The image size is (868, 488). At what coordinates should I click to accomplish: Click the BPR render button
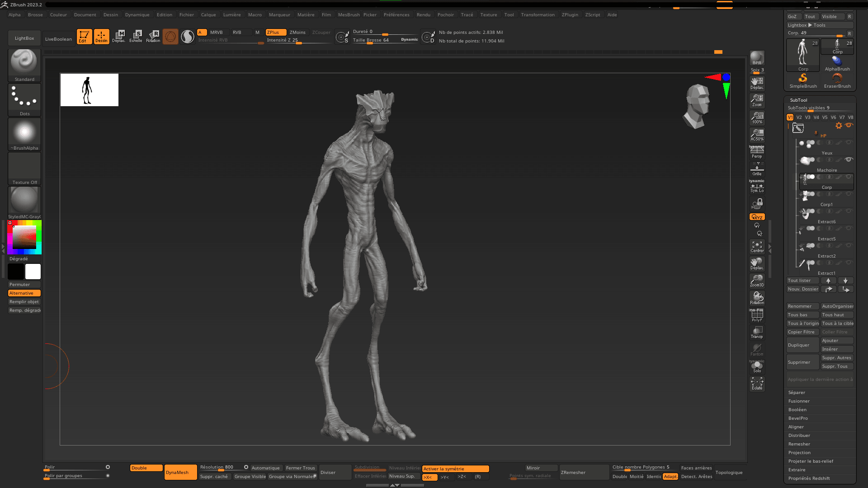[x=757, y=58]
